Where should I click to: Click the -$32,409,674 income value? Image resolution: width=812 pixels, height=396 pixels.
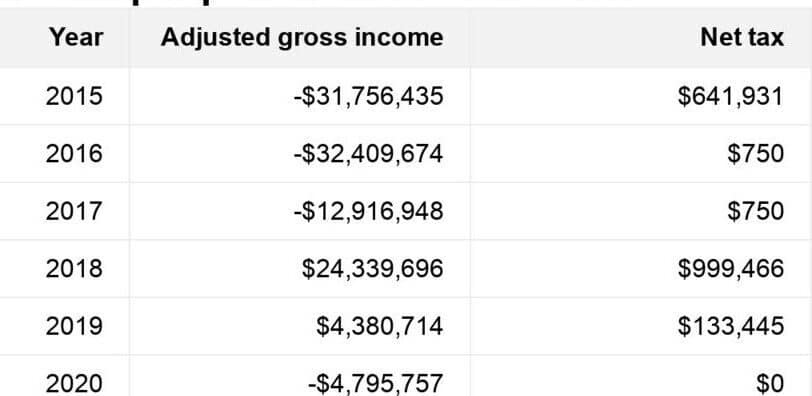[x=368, y=154]
